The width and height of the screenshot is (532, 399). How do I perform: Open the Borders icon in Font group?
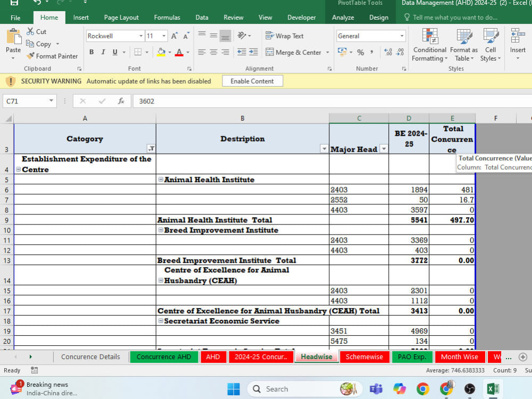pyautogui.click(x=138, y=52)
